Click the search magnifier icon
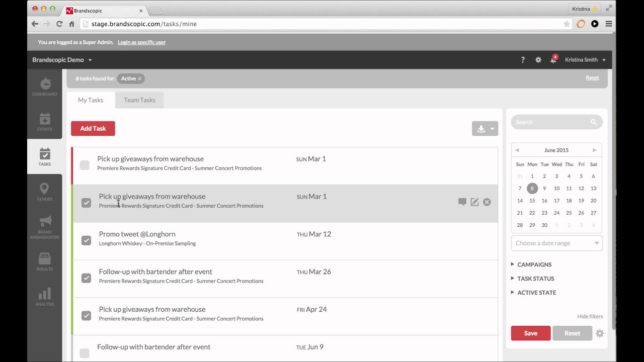Screen dimensions: 644x362 (594, 122)
